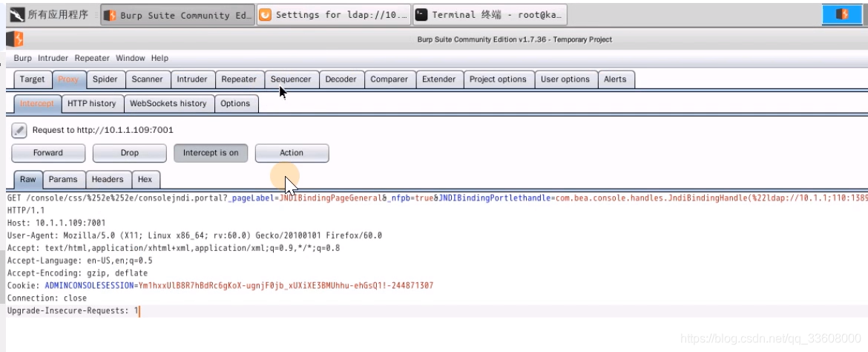Select the Raw request view tab
Viewport: 868px width, 352px height.
click(x=28, y=180)
